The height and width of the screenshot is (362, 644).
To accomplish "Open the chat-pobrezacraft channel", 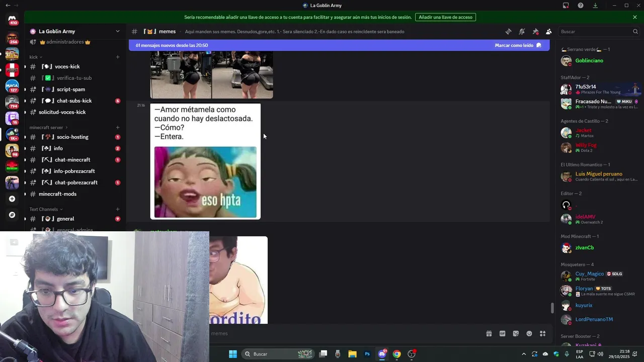I will (75, 183).
